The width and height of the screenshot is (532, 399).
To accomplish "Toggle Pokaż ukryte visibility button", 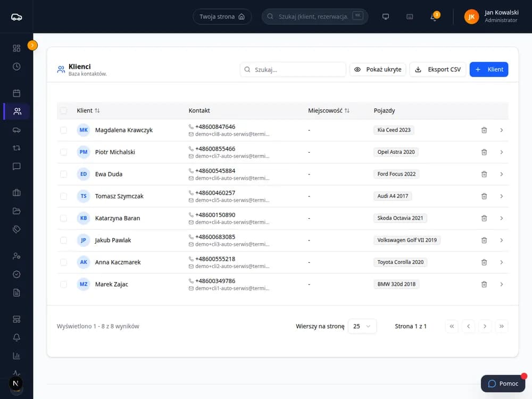I will click(x=378, y=70).
